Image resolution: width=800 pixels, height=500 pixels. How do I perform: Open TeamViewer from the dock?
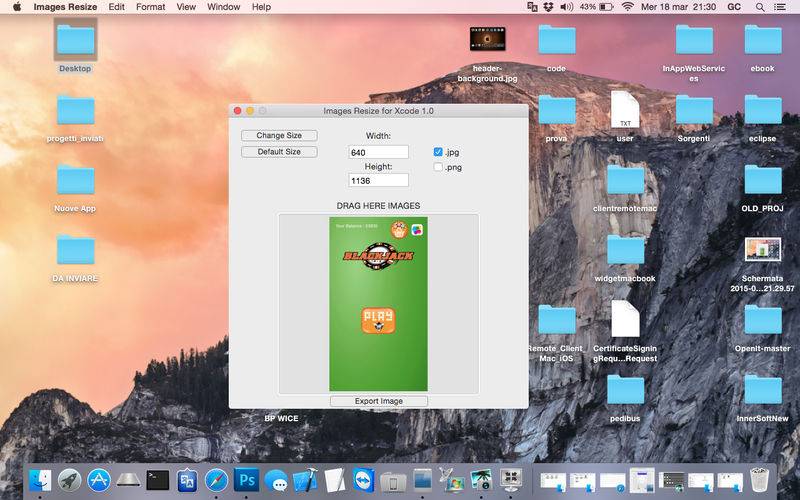click(364, 481)
